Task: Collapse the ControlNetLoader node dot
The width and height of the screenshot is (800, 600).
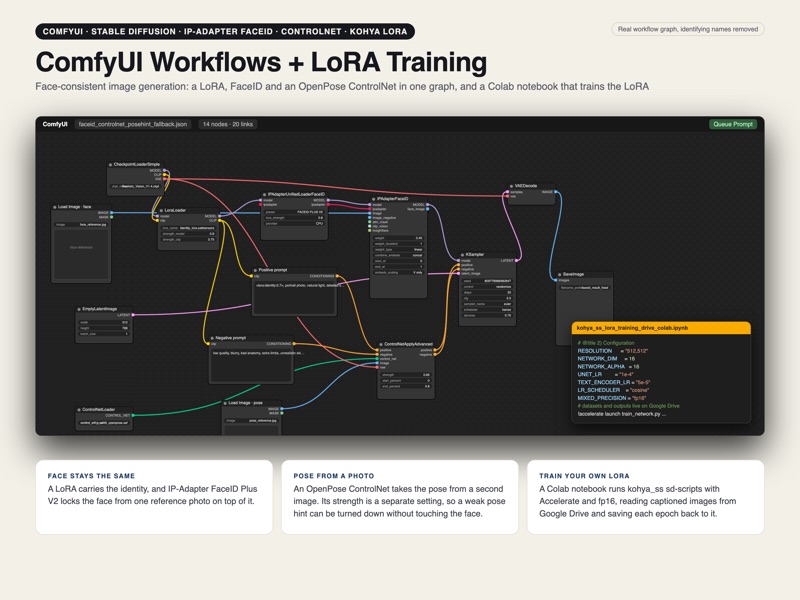Action: point(79,410)
